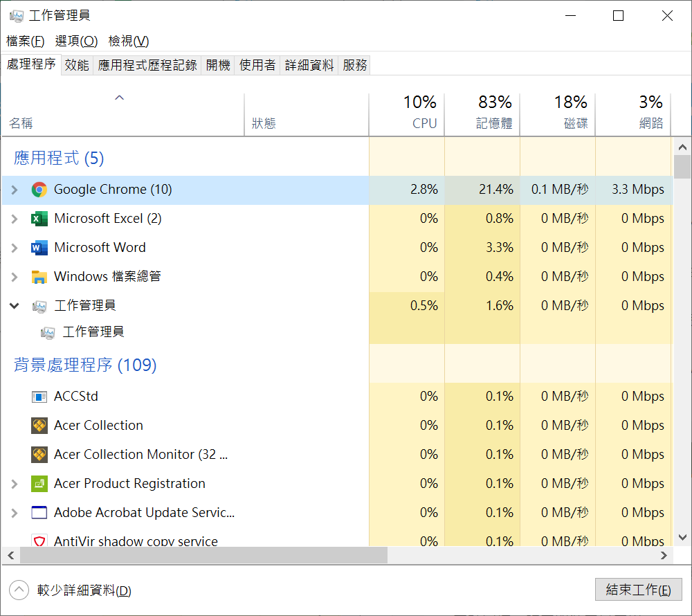Sort by the 狀態 column header
This screenshot has width=692, height=616.
[307, 115]
